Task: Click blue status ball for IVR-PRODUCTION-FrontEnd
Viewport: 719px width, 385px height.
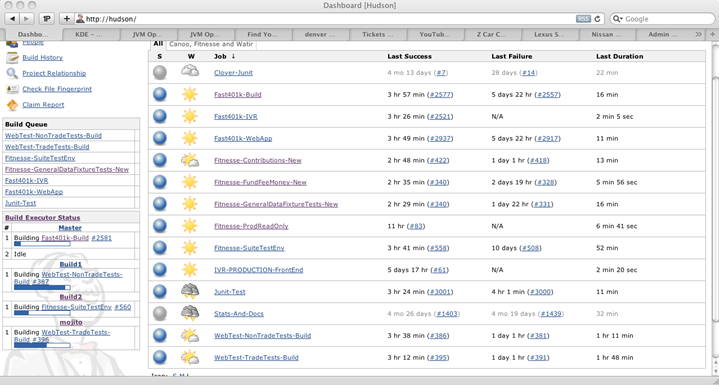Action: click(160, 270)
